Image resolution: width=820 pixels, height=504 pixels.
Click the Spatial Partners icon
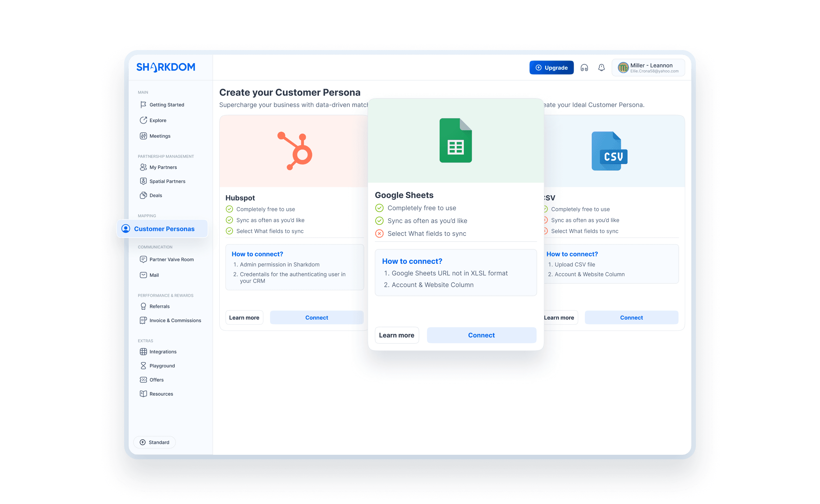pyautogui.click(x=143, y=181)
